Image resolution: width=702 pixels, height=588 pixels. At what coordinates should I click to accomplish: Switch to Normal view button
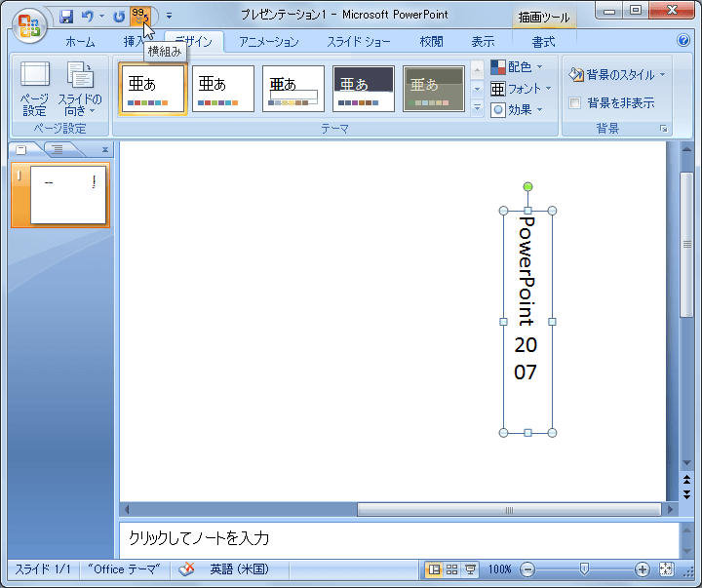[434, 569]
